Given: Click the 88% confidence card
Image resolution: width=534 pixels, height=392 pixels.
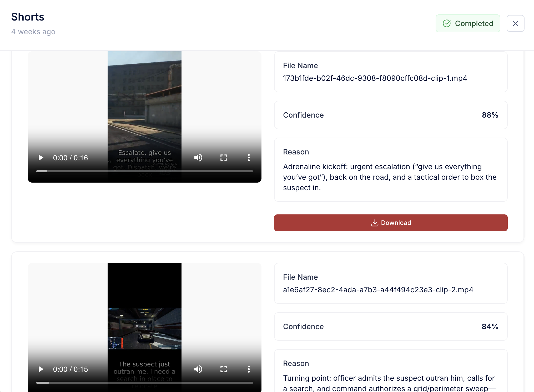Looking at the screenshot, I should (391, 115).
